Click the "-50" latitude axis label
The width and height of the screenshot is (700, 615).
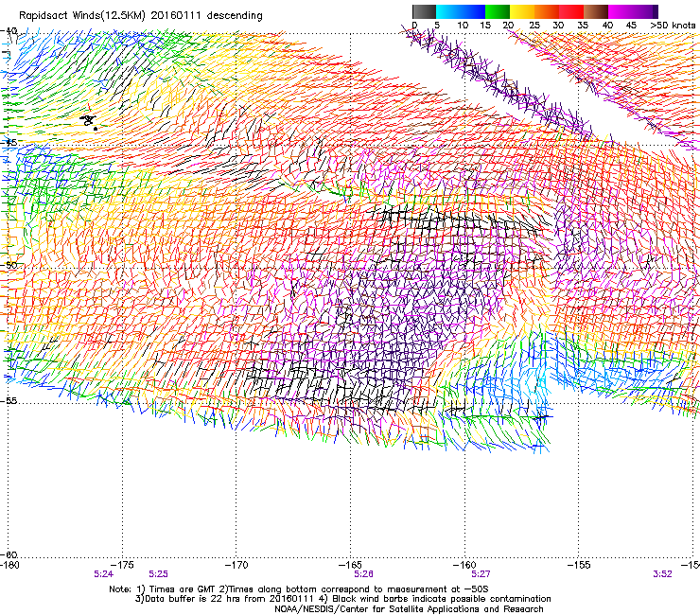click(x=9, y=265)
